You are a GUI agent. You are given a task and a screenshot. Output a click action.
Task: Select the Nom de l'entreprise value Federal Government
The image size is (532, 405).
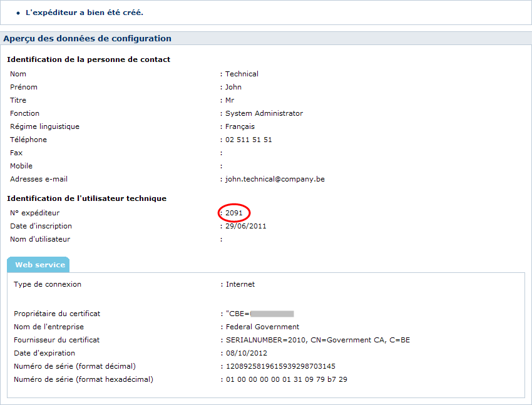click(262, 326)
